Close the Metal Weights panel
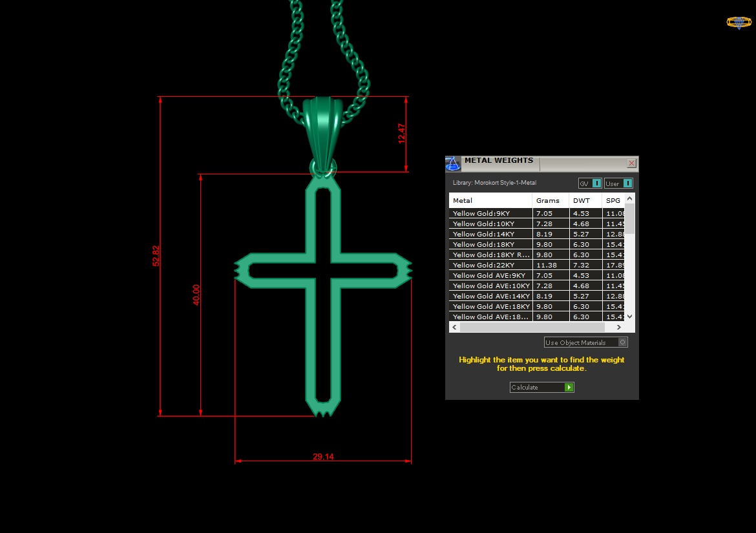The height and width of the screenshot is (533, 756). (631, 163)
